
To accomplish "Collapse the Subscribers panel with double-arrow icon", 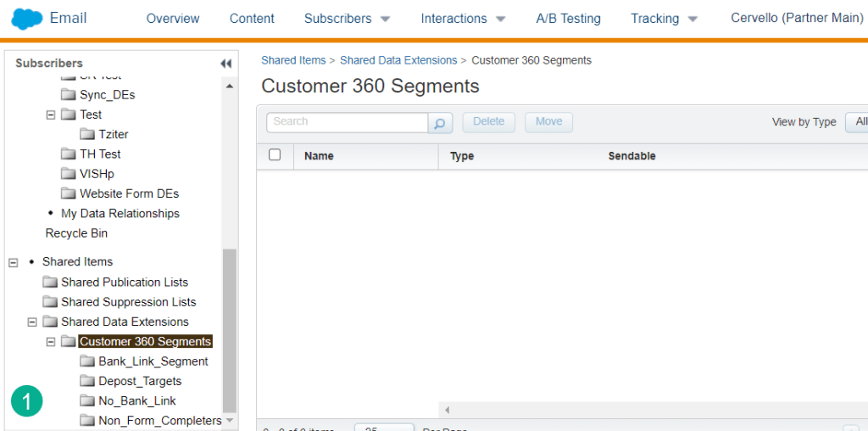I will [225, 64].
